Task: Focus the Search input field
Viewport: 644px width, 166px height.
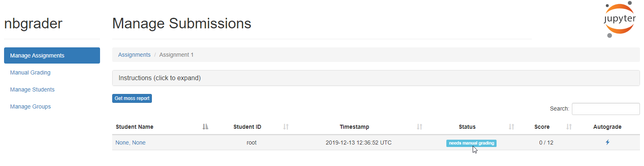Action: tap(606, 109)
